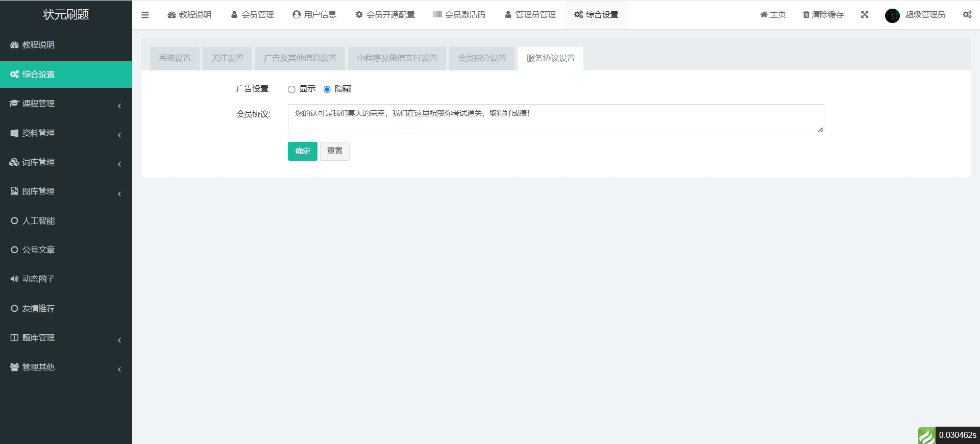Click the 超级管理员 username text
This screenshot has width=980, height=444.
(925, 14)
